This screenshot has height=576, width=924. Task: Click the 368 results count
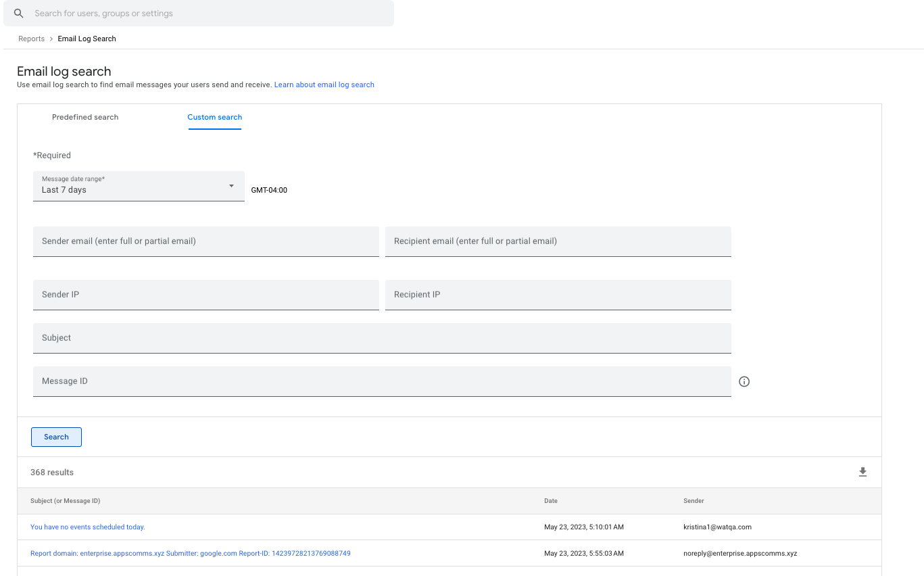coord(52,473)
